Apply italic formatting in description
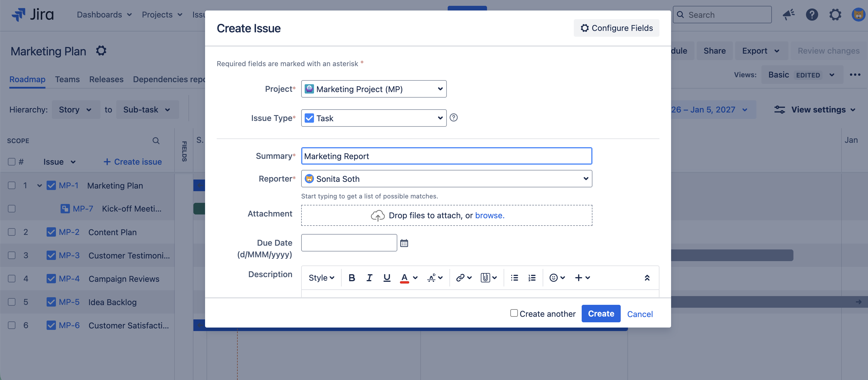 [369, 277]
